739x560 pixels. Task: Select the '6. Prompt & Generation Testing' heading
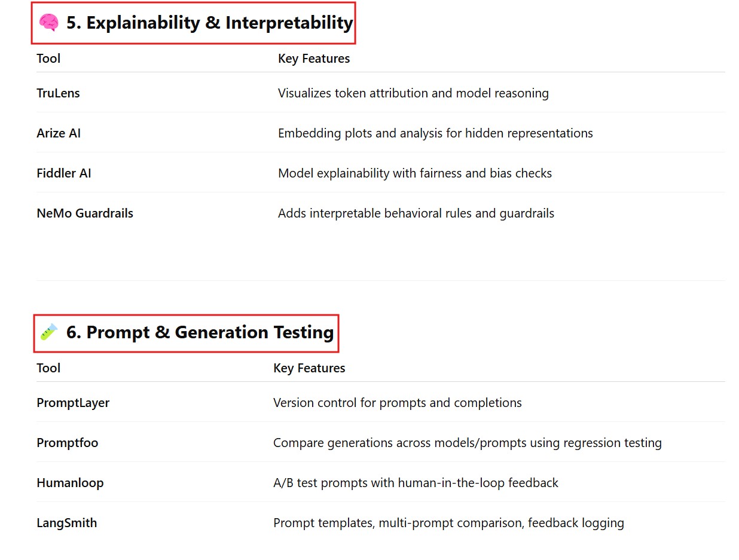200,332
